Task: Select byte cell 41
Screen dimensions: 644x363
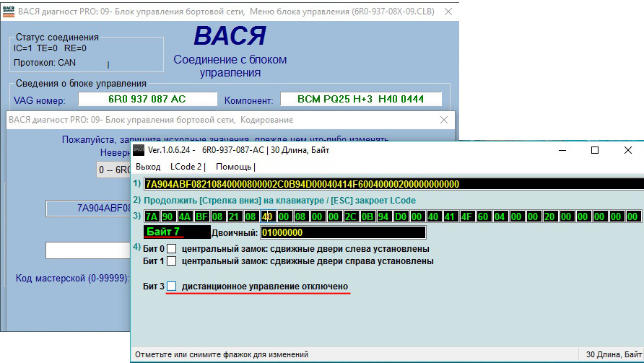Action: tap(450, 217)
